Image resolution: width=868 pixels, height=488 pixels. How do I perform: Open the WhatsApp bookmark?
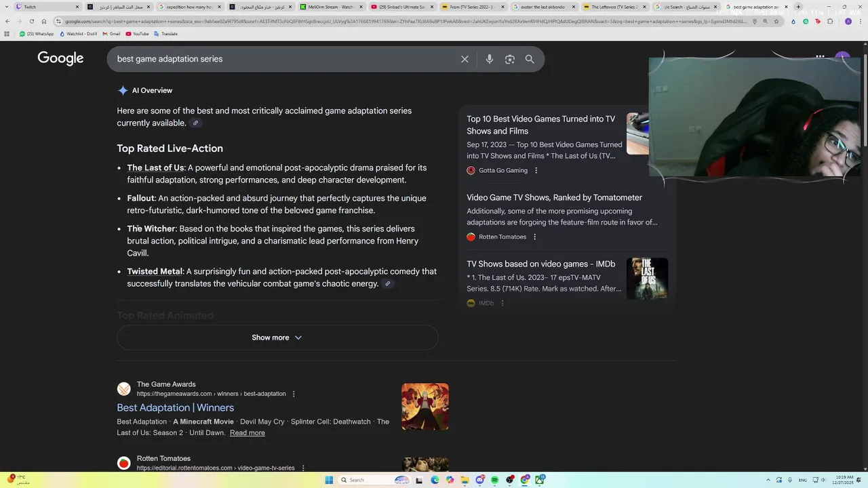point(37,34)
